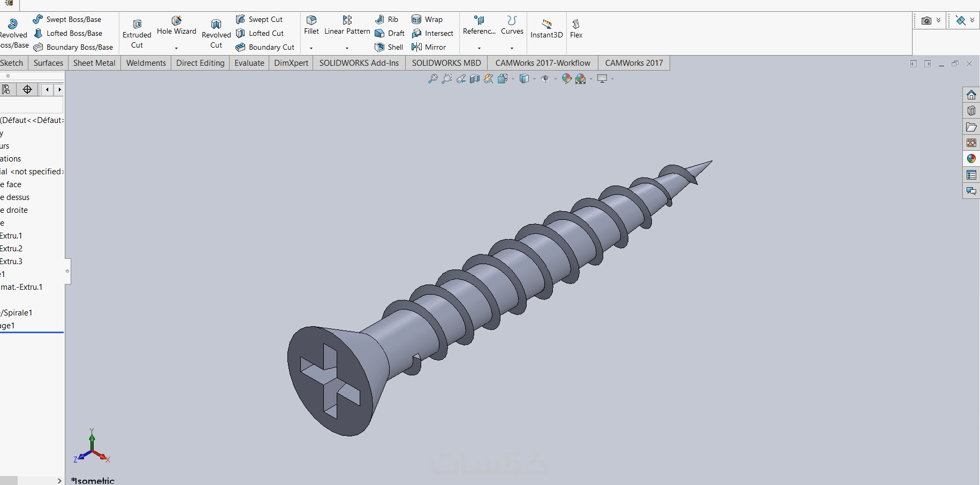Select mat.-Extru.1 in the feature tree
This screenshot has height=485, width=980.
[21, 287]
